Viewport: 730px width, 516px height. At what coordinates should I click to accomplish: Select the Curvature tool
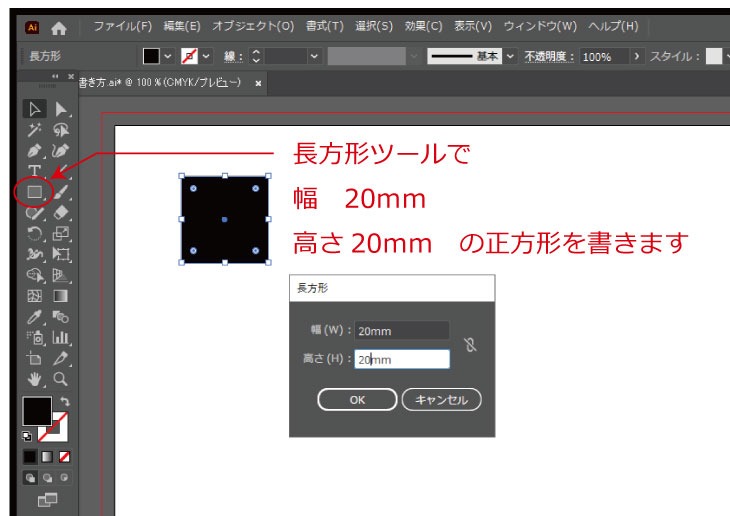pos(61,151)
